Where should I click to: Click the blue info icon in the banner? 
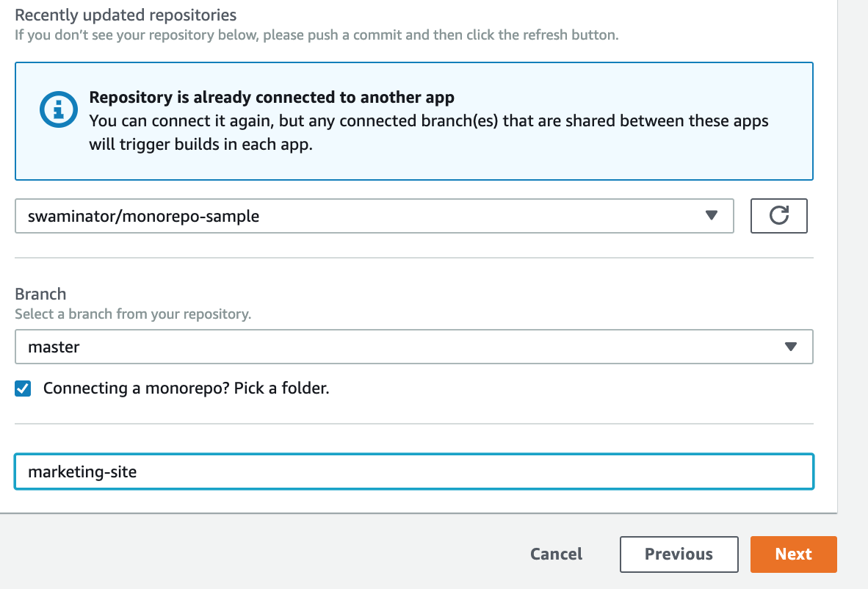coord(58,110)
